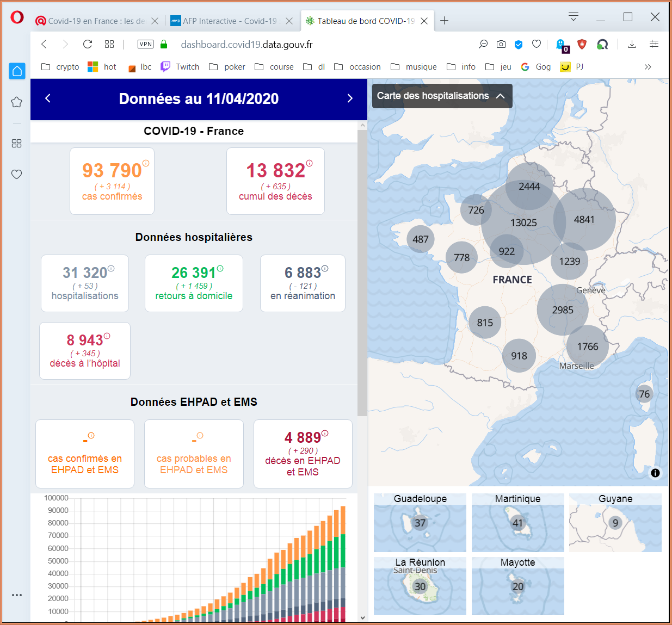Open the Speed Dial grid icon

click(x=109, y=44)
